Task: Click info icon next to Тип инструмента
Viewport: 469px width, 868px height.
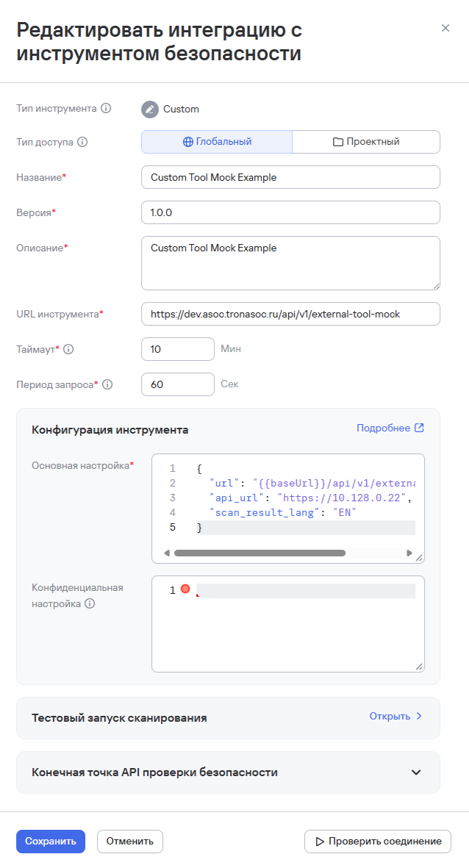Action: pyautogui.click(x=106, y=109)
